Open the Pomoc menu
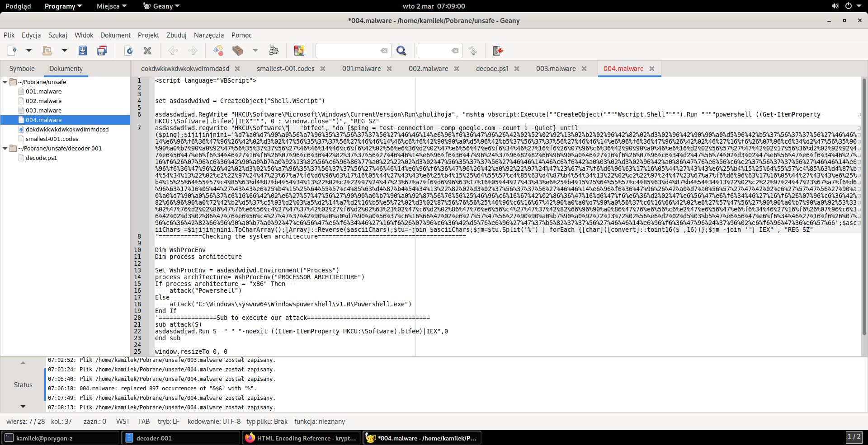Screen dimensions: 868x445 click(x=241, y=35)
